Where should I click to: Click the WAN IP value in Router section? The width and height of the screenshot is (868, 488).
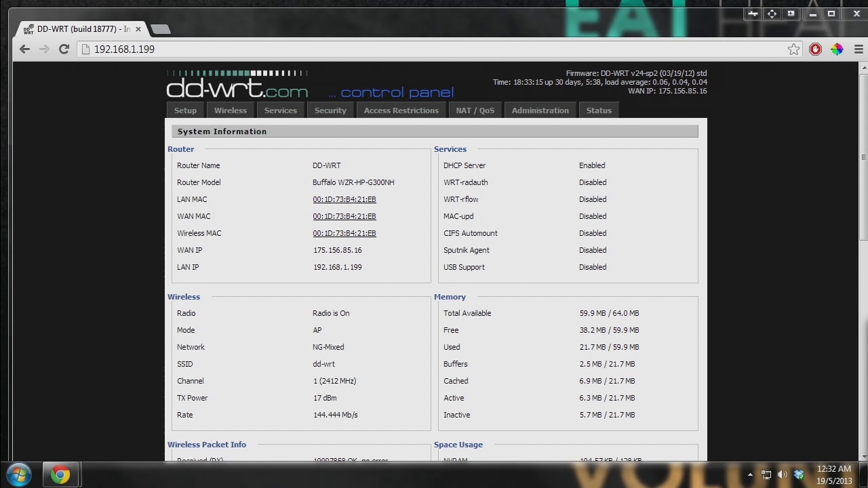(337, 250)
